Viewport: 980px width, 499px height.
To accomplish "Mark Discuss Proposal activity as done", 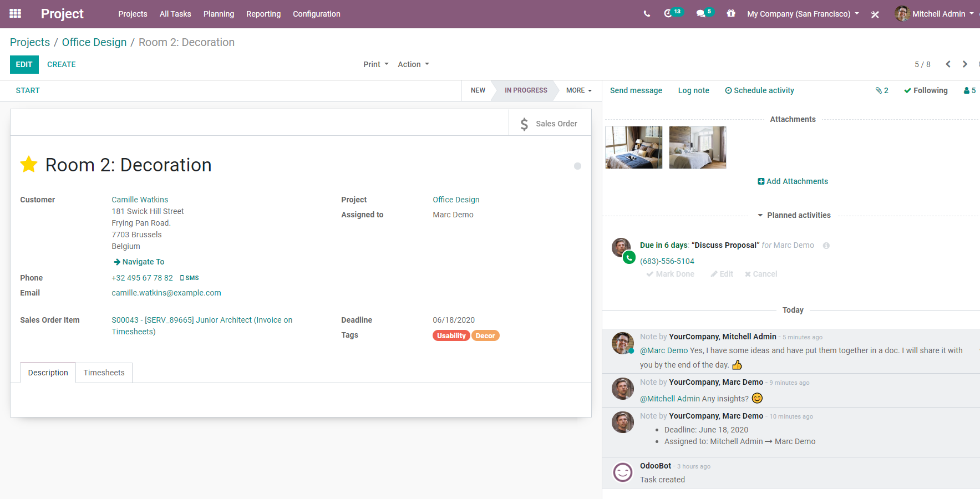I will [x=670, y=274].
